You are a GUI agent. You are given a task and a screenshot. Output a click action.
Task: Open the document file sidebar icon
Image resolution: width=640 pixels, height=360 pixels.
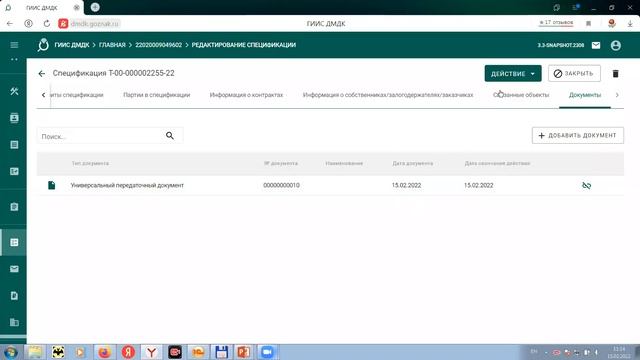click(x=14, y=296)
